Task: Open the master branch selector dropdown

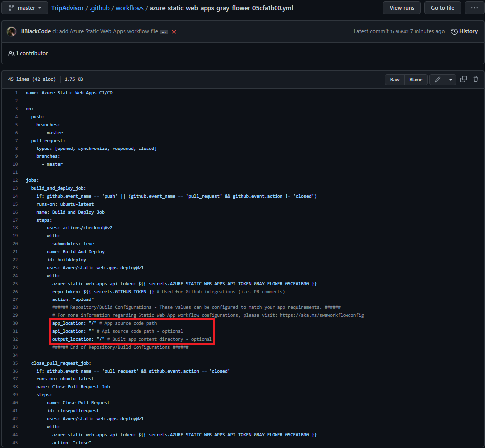Action: tap(25, 8)
